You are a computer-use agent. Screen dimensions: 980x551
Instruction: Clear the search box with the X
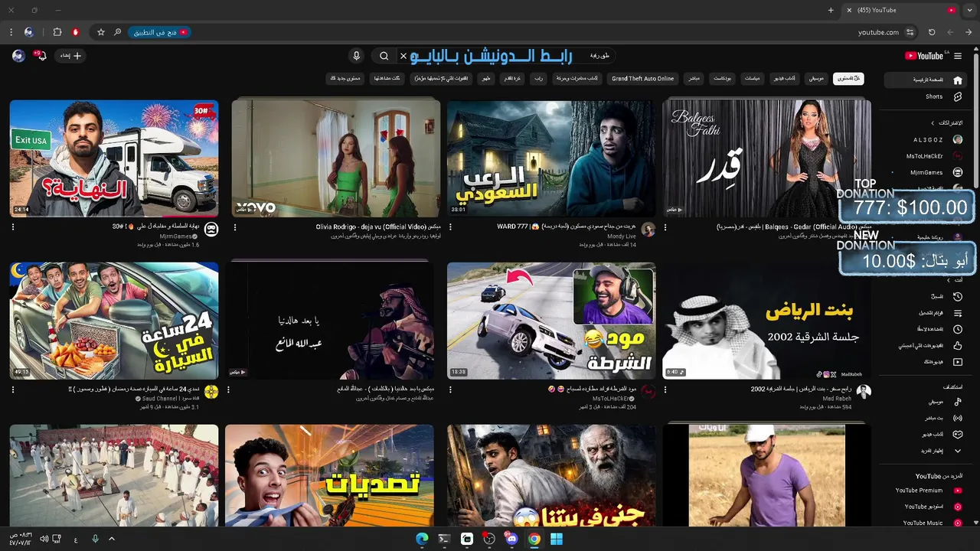[403, 56]
